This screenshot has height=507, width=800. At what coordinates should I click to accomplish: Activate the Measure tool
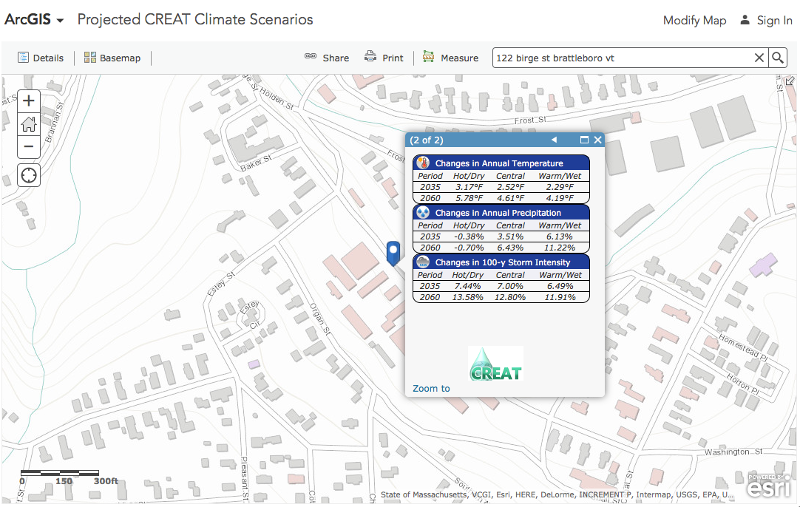(450, 58)
